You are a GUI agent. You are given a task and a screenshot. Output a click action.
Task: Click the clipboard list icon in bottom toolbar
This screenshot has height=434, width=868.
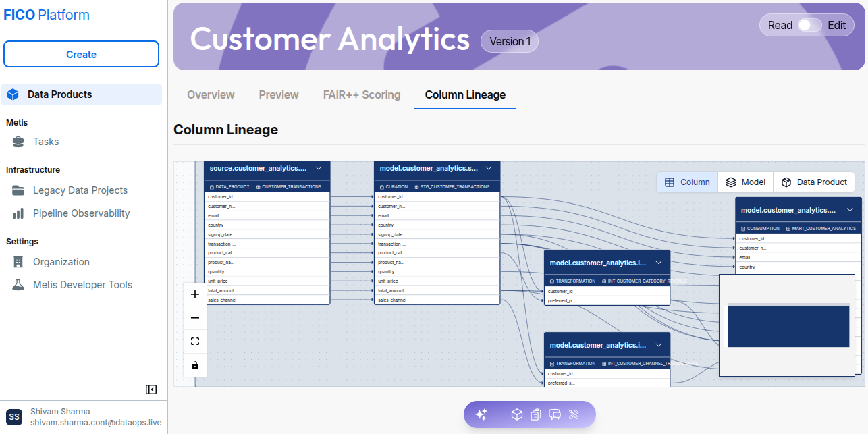click(x=536, y=414)
